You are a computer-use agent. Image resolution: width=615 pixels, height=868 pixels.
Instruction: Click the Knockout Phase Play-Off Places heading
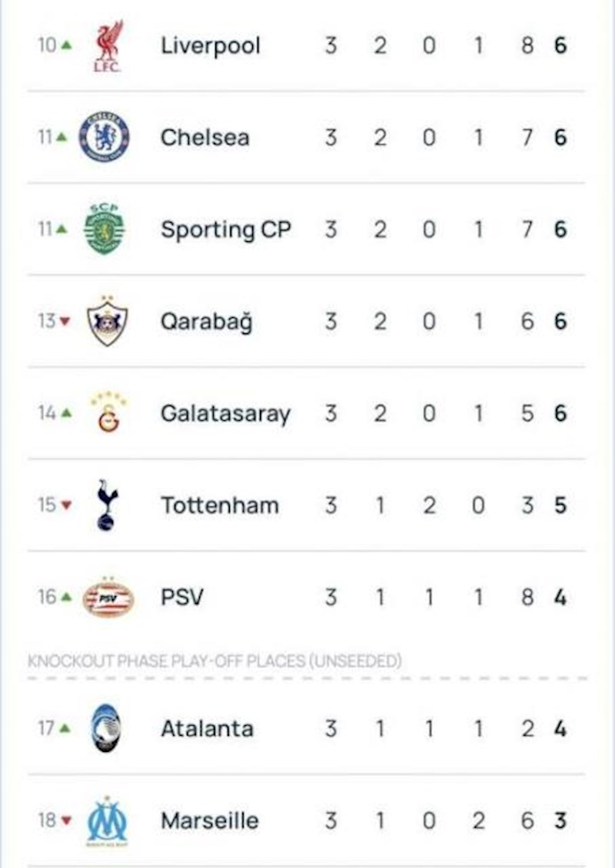214,661
